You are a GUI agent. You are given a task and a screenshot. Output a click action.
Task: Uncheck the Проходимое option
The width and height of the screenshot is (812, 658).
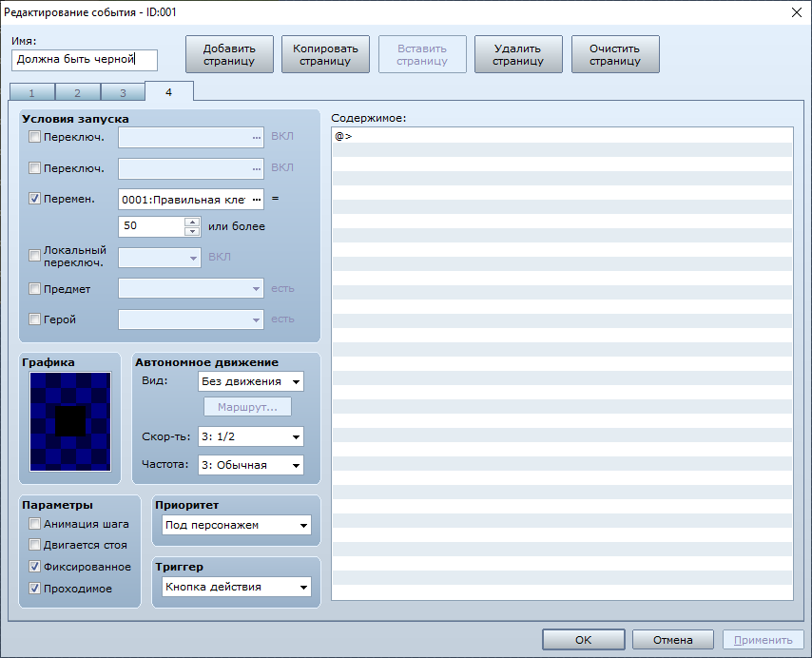coord(34,588)
